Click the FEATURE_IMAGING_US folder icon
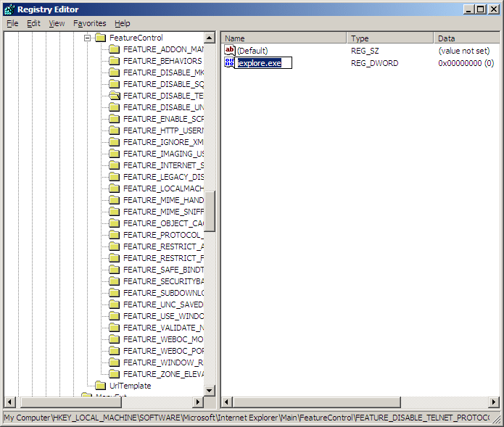This screenshot has height=427, width=504. click(114, 154)
